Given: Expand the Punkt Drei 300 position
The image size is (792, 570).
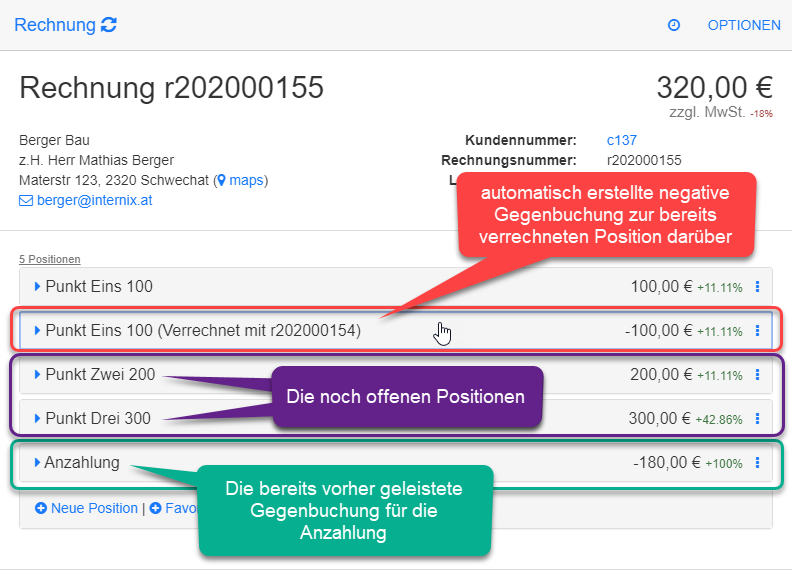Looking at the screenshot, I should click(x=37, y=418).
